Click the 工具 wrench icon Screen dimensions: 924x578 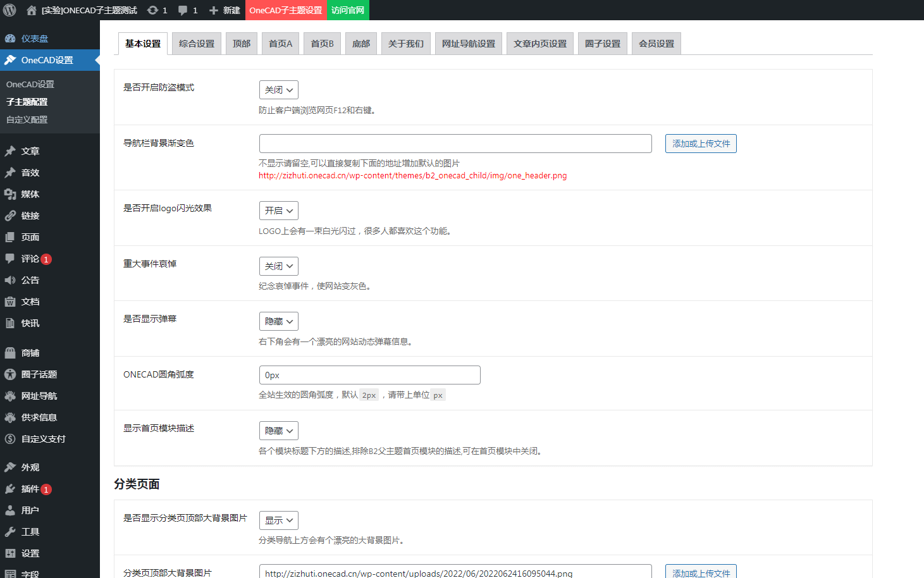click(10, 532)
